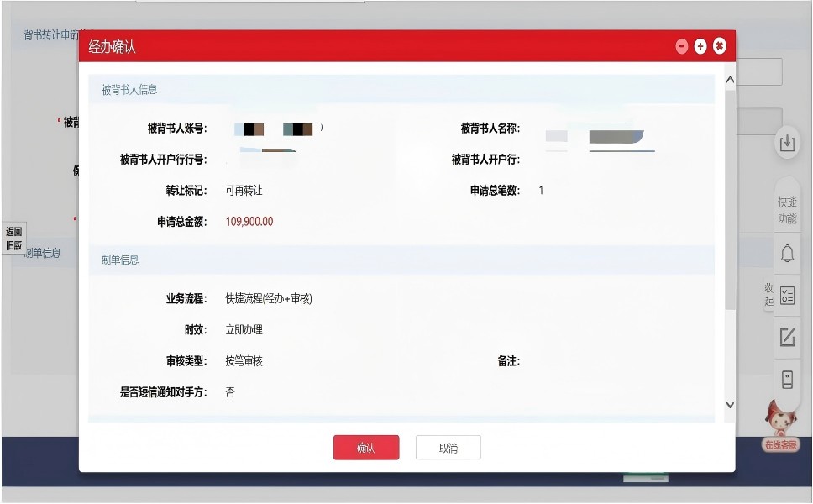Image resolution: width=813 pixels, height=504 pixels.
Task: Click the edit pencil icon in sidebar
Action: click(787, 338)
